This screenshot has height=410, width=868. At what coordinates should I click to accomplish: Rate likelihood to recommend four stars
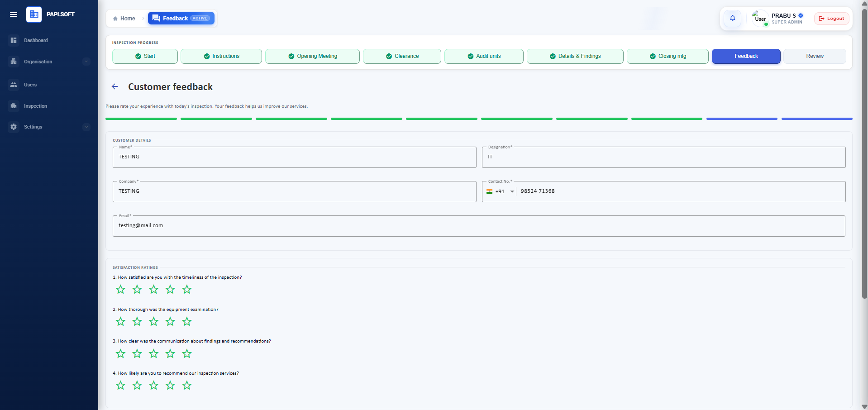click(x=170, y=386)
